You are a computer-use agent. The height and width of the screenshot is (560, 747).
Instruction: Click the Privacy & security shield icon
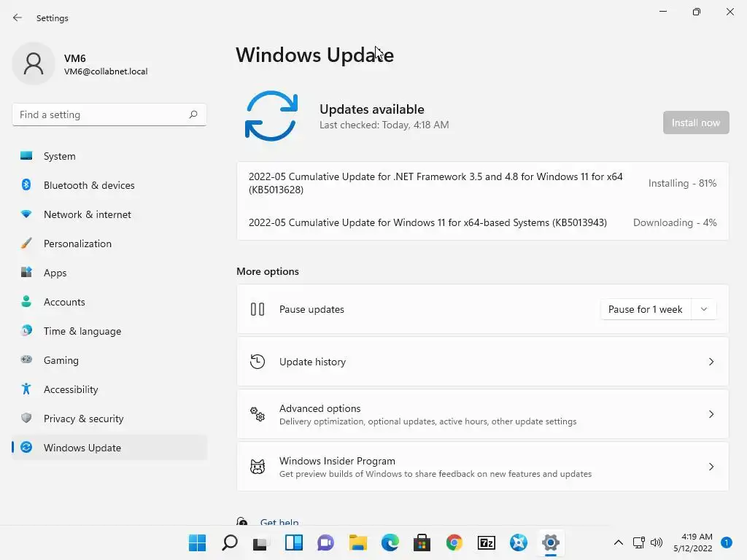pos(26,418)
